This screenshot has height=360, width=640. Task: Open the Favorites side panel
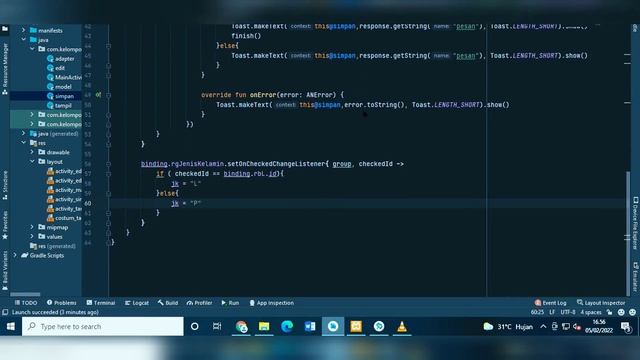click(5, 225)
